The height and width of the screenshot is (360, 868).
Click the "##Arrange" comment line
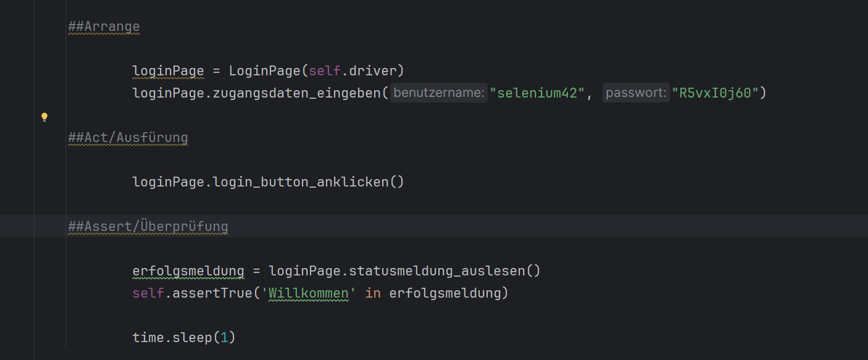click(x=104, y=27)
